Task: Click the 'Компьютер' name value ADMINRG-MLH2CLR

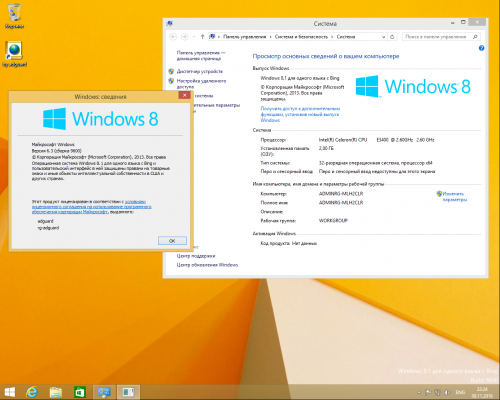Action: (x=341, y=194)
